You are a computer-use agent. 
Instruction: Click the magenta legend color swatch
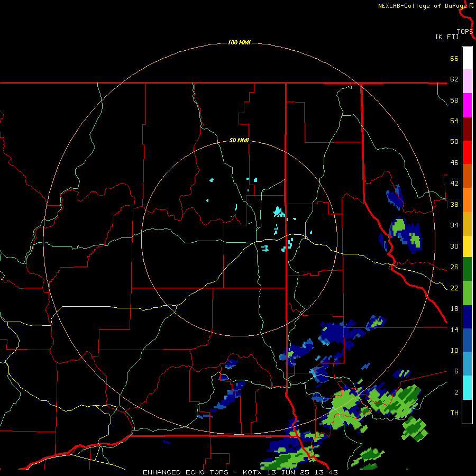click(467, 105)
